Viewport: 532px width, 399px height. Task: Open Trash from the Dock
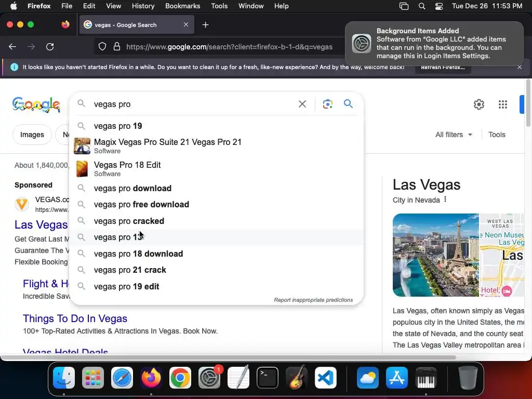468,378
